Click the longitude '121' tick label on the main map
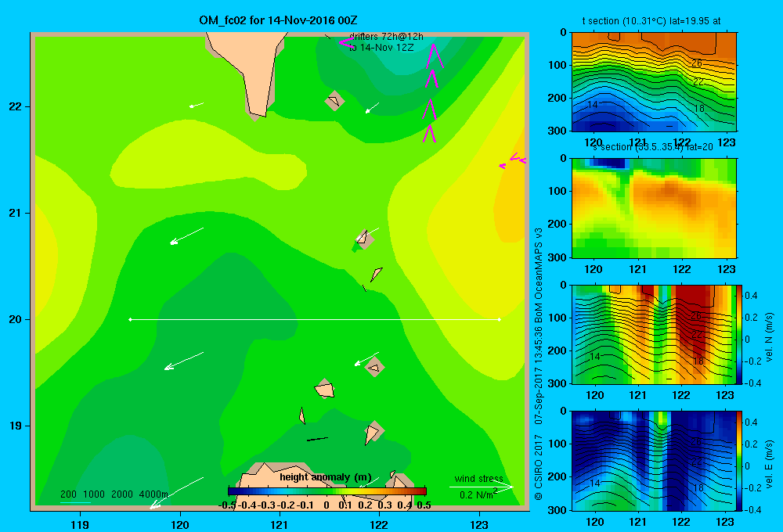783x532 pixels. pos(280,524)
